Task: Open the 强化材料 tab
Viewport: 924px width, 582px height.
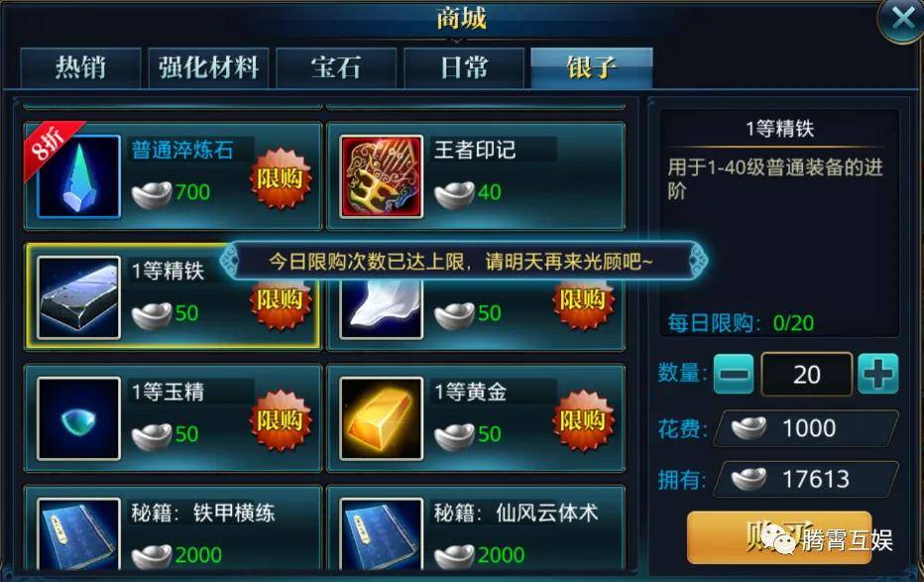Action: tap(208, 67)
